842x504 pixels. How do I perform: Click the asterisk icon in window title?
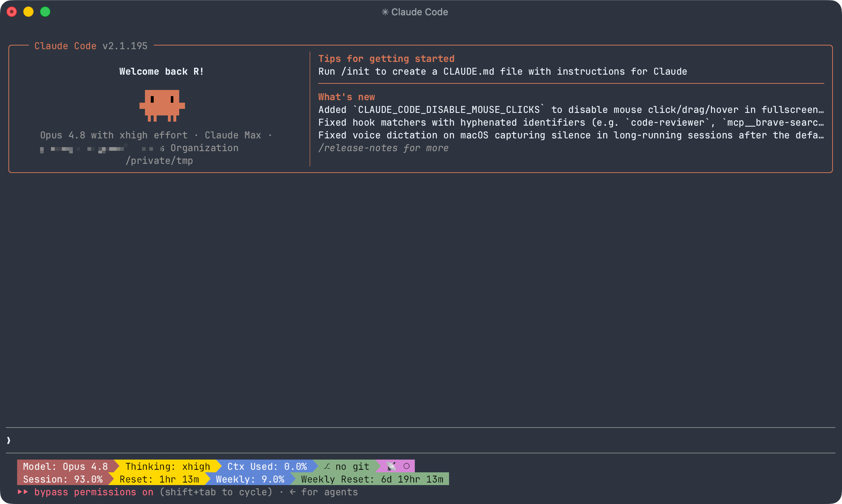(385, 12)
